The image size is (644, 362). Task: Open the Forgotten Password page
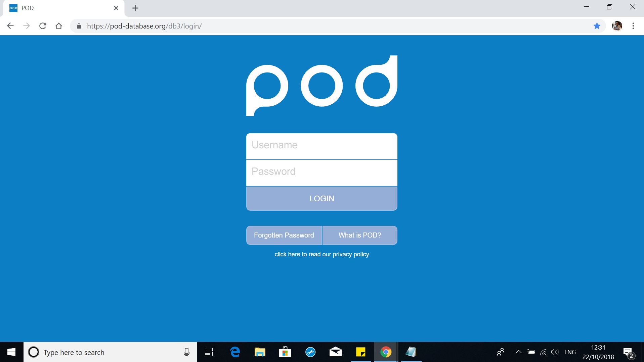(x=284, y=235)
